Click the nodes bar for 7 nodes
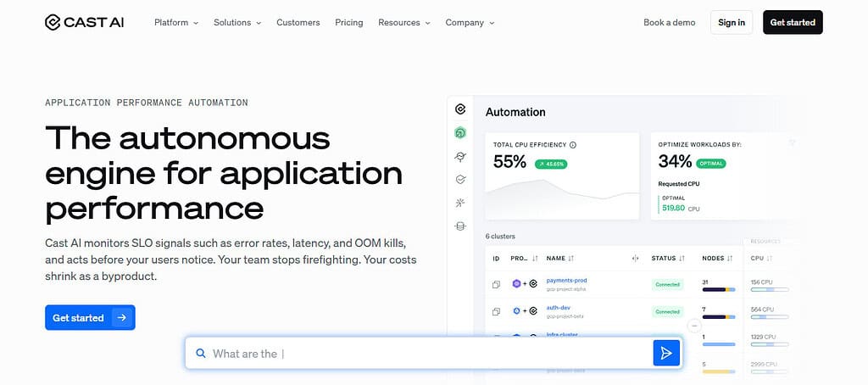 pyautogui.click(x=719, y=317)
